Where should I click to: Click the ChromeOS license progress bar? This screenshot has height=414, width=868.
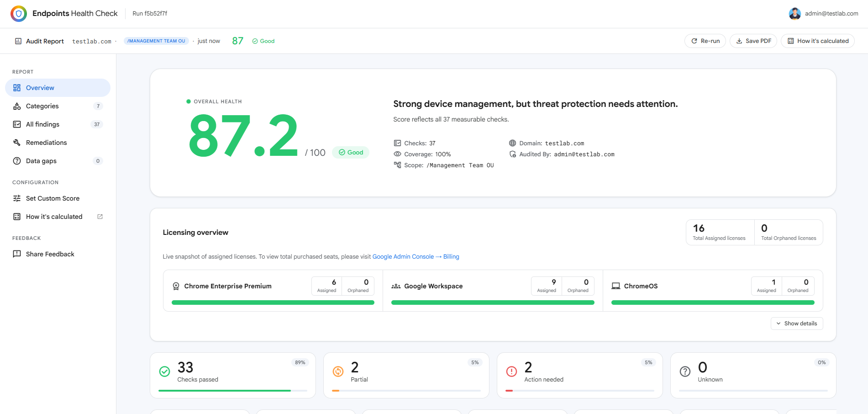(x=713, y=303)
